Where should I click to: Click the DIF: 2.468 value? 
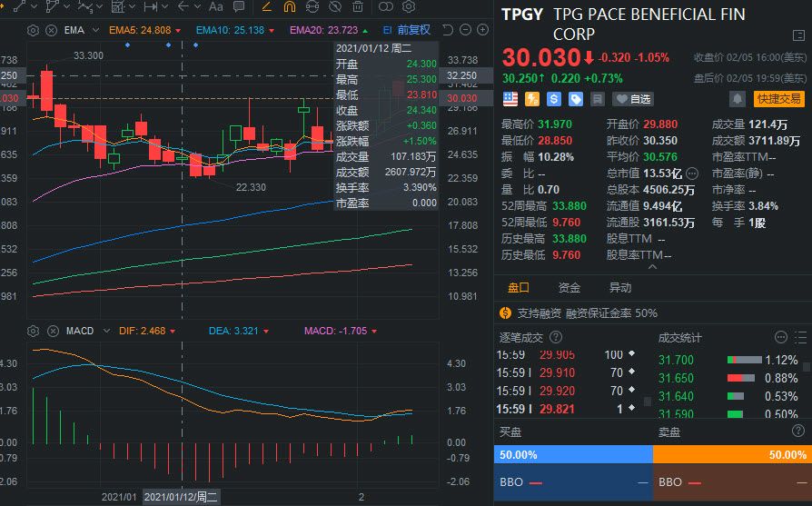coord(143,331)
